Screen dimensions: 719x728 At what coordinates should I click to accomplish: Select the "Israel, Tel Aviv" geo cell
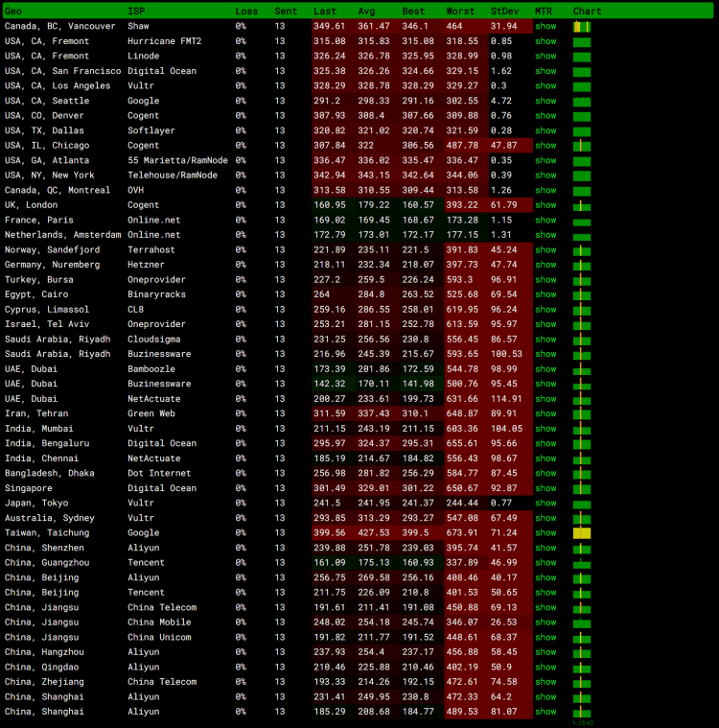tap(47, 324)
